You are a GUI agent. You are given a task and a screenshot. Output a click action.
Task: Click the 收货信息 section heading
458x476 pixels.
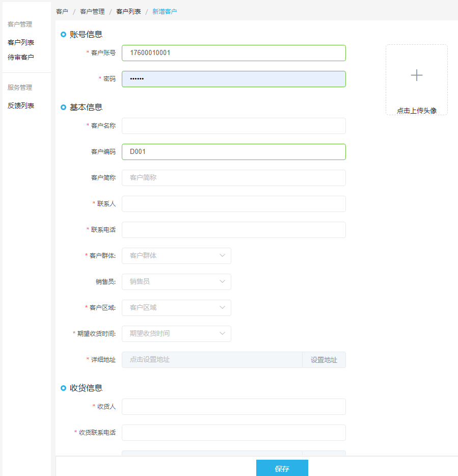[86, 388]
